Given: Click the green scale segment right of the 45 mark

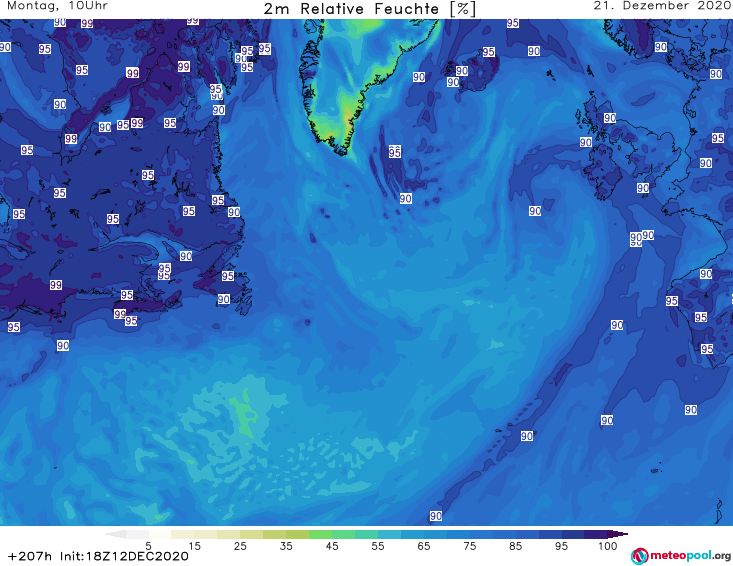Looking at the screenshot, I should tap(343, 534).
